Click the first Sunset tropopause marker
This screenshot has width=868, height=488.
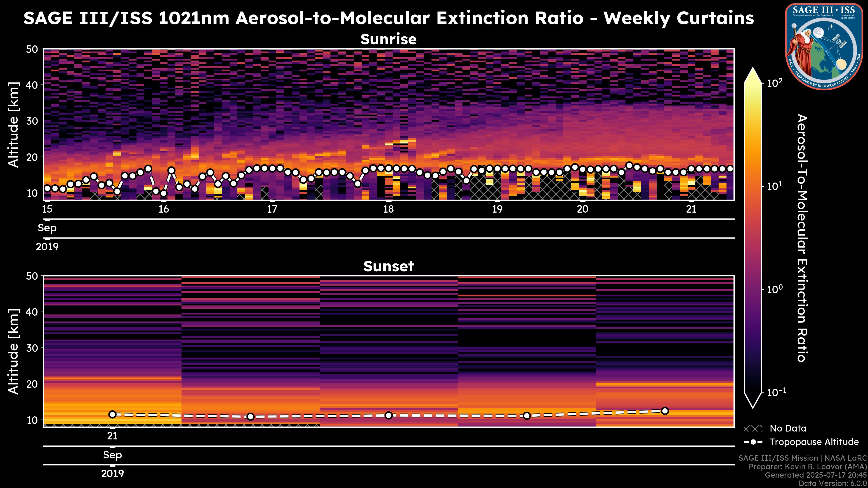pyautogui.click(x=113, y=414)
